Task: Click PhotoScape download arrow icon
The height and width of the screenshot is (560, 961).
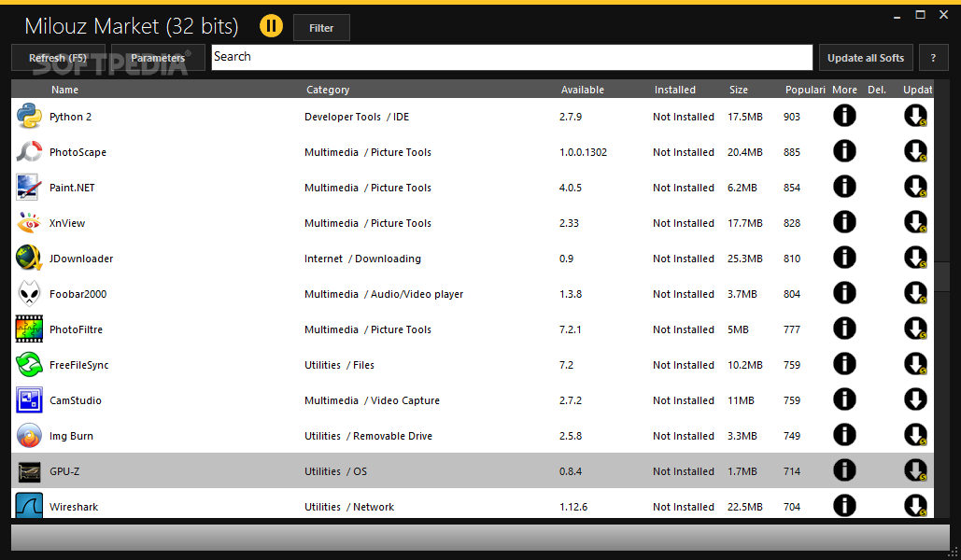Action: pyautogui.click(x=915, y=151)
